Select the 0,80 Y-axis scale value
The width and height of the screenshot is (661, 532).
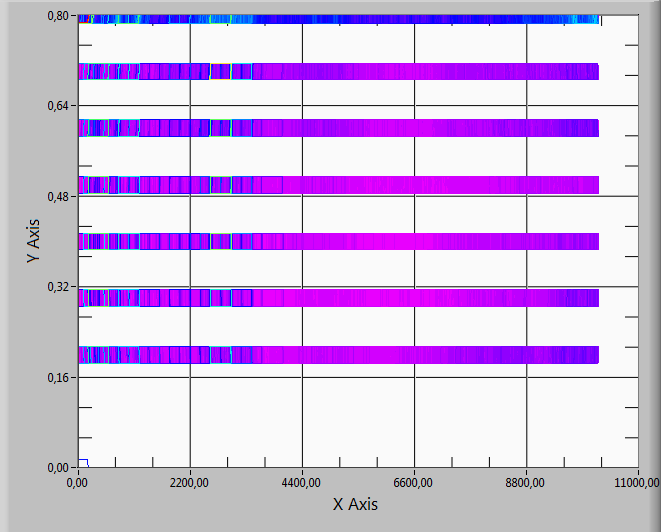(x=58, y=16)
